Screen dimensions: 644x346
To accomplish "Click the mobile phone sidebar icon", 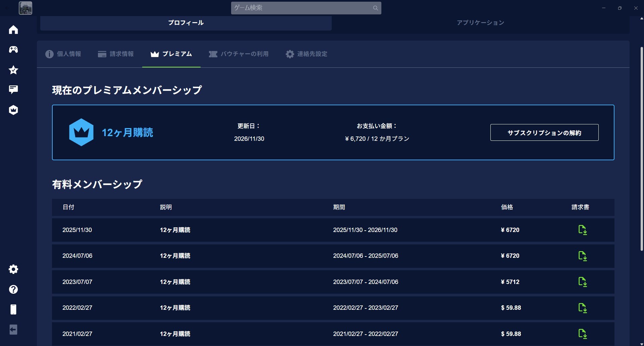I will [x=13, y=309].
